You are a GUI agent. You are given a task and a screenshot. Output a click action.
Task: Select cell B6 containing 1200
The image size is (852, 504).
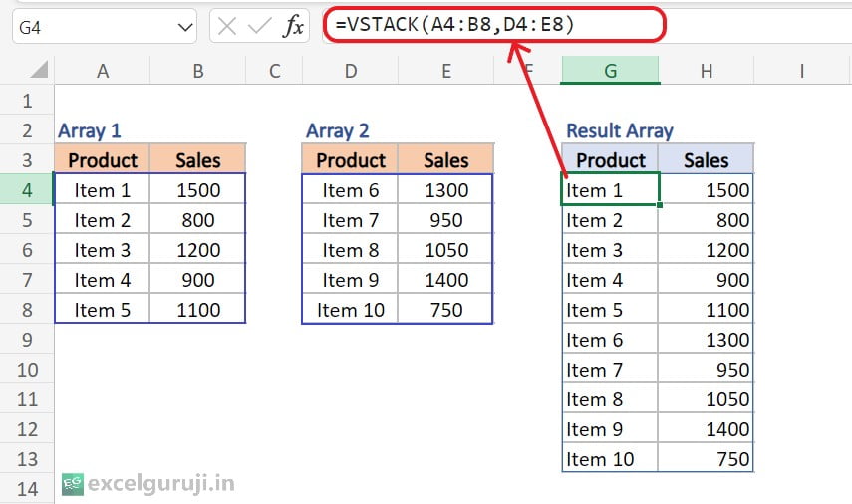[197, 250]
